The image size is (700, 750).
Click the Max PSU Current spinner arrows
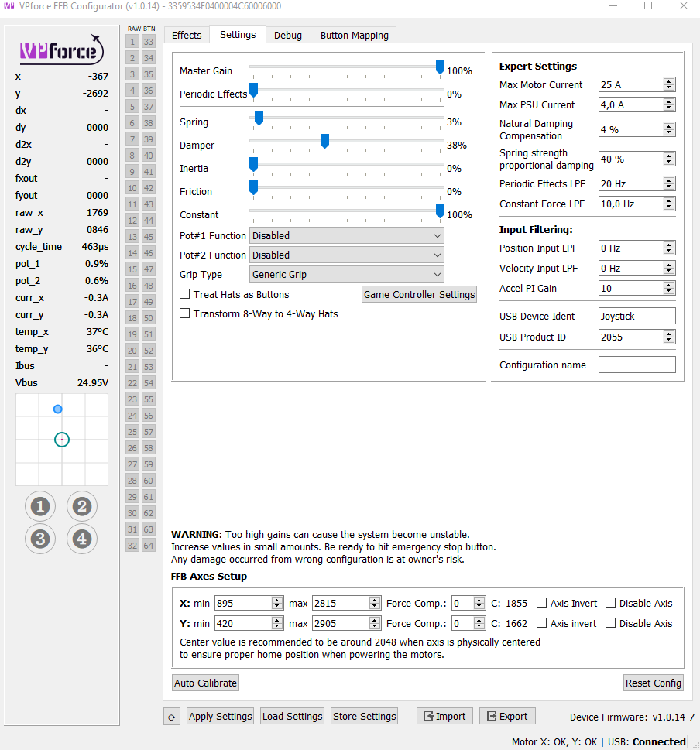(x=669, y=104)
